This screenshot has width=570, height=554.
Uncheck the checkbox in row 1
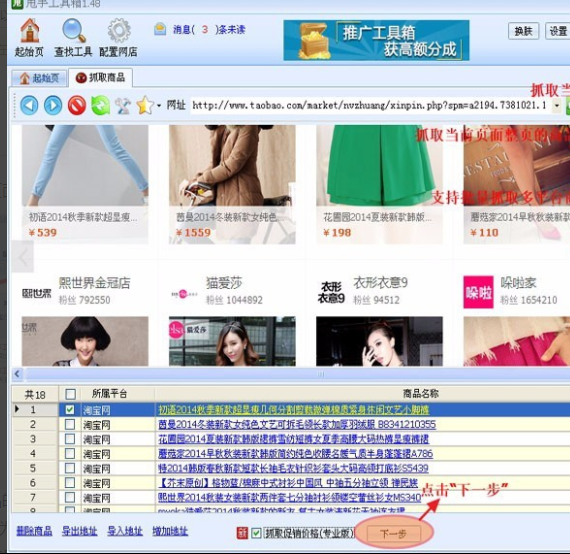pos(70,410)
